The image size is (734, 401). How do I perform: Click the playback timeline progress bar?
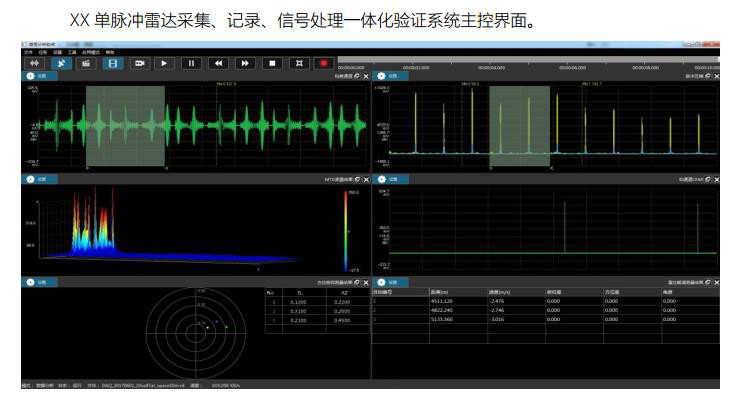(x=530, y=59)
